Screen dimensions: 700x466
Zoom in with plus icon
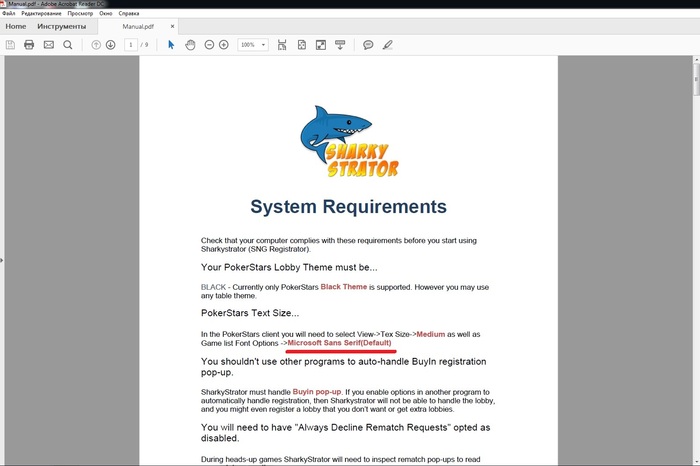[224, 45]
